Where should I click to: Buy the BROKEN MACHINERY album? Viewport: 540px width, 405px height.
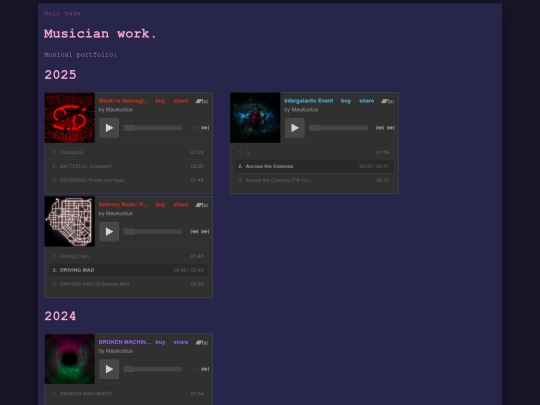coord(160,342)
